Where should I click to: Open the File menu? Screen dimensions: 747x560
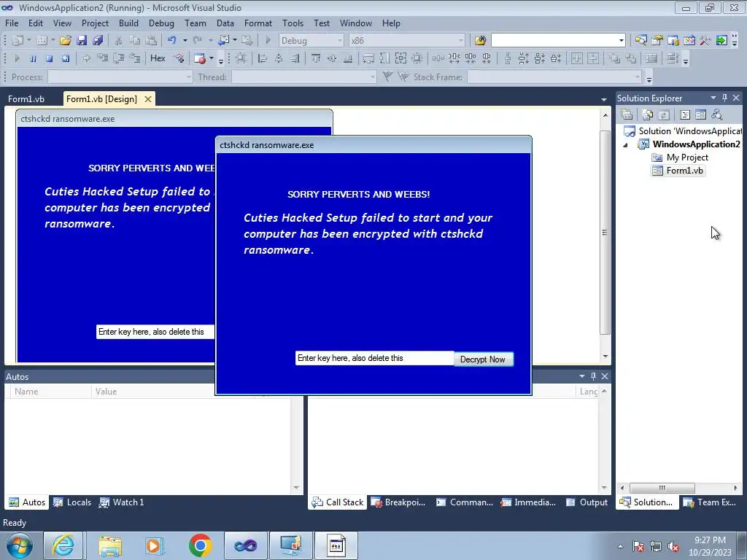coord(12,23)
